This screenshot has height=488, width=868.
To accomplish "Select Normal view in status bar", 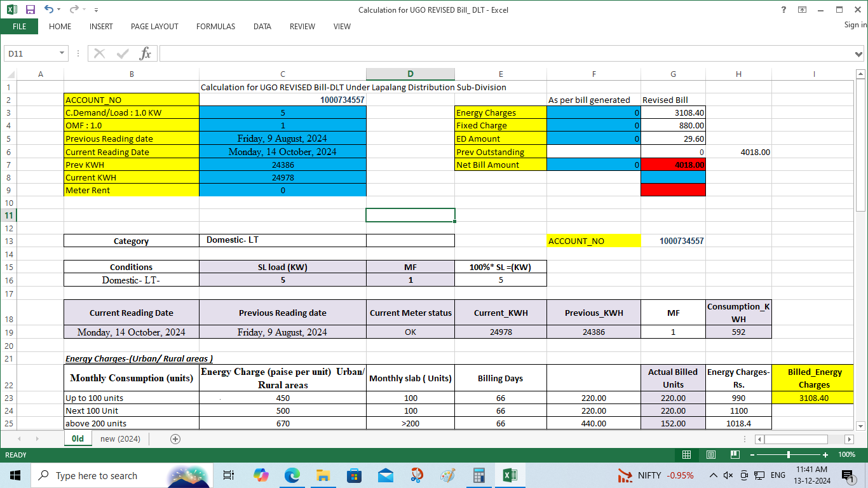I will (686, 455).
